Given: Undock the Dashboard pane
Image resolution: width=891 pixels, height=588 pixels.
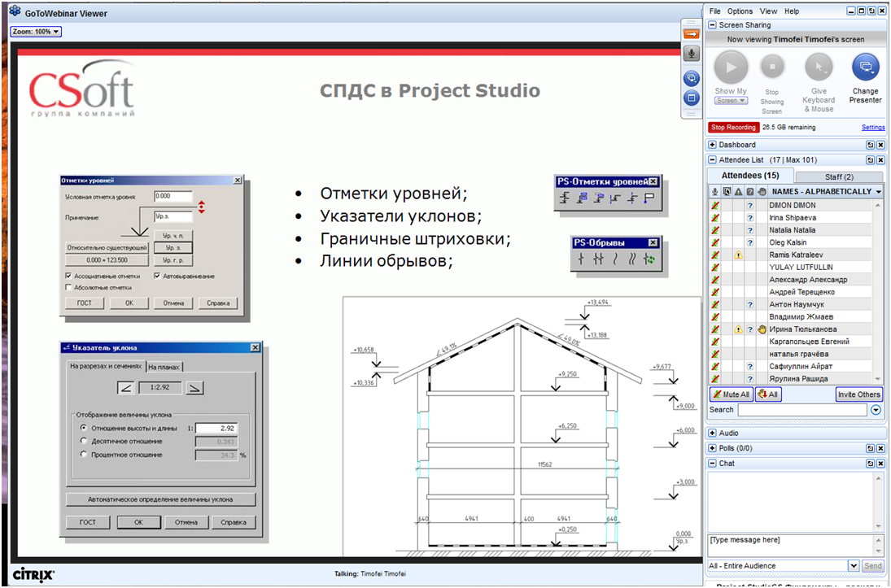Looking at the screenshot, I should (870, 145).
